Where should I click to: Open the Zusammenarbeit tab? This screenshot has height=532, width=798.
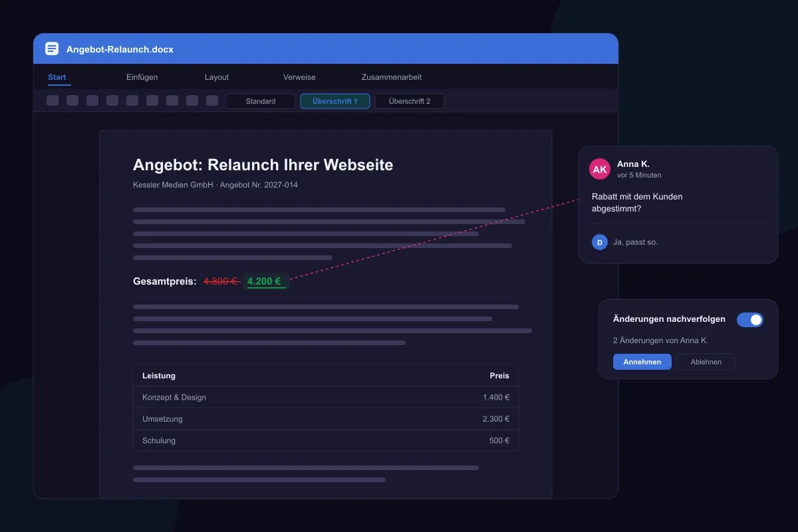click(392, 77)
